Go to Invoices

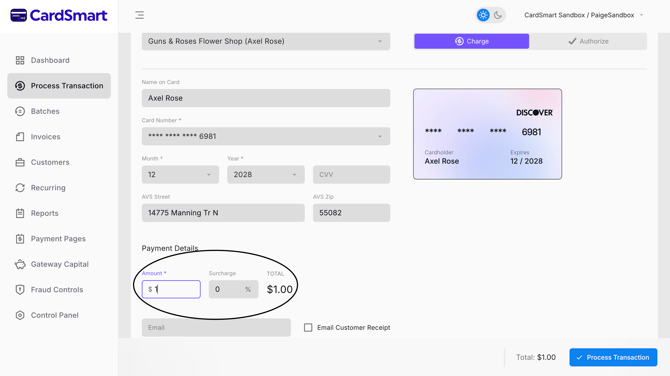click(x=59, y=137)
